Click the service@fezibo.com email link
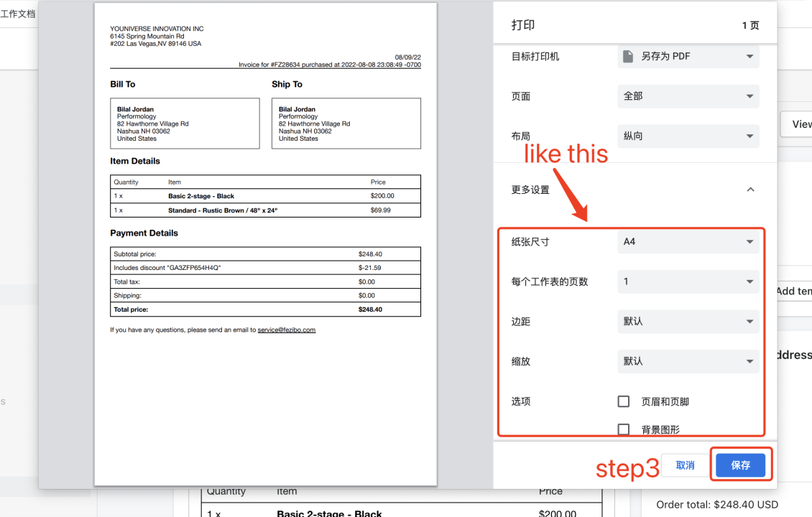The width and height of the screenshot is (812, 517). coord(286,330)
